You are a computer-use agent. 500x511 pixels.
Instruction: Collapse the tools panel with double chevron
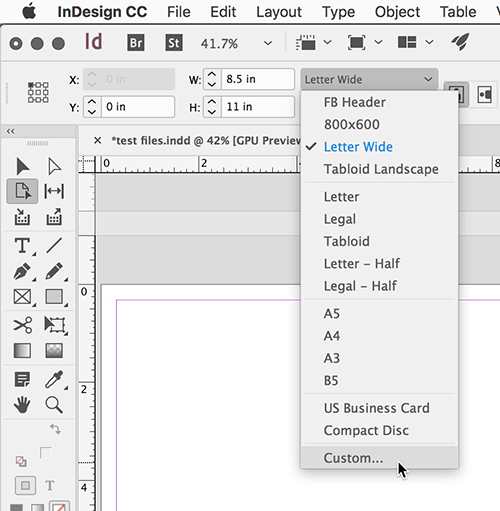(x=10, y=131)
